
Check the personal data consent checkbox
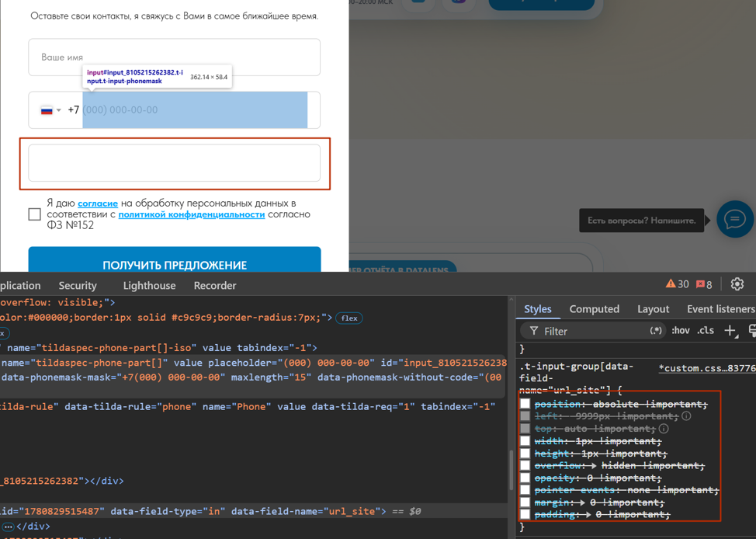click(x=35, y=214)
